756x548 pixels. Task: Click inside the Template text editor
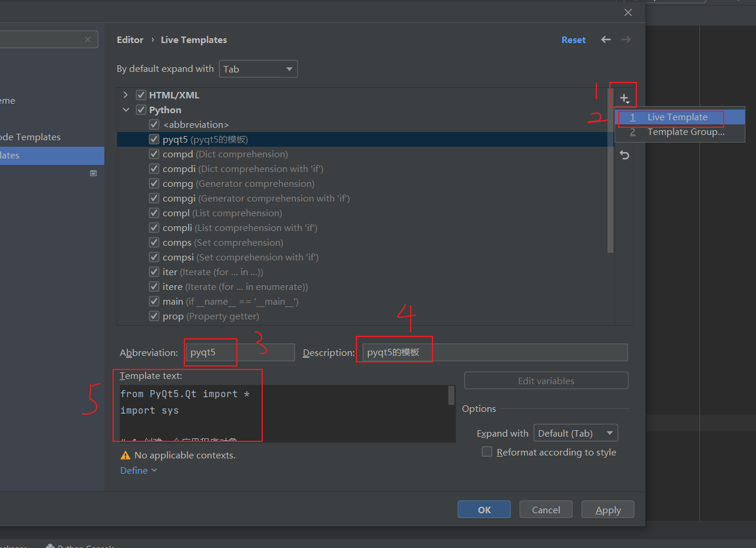[x=283, y=414]
